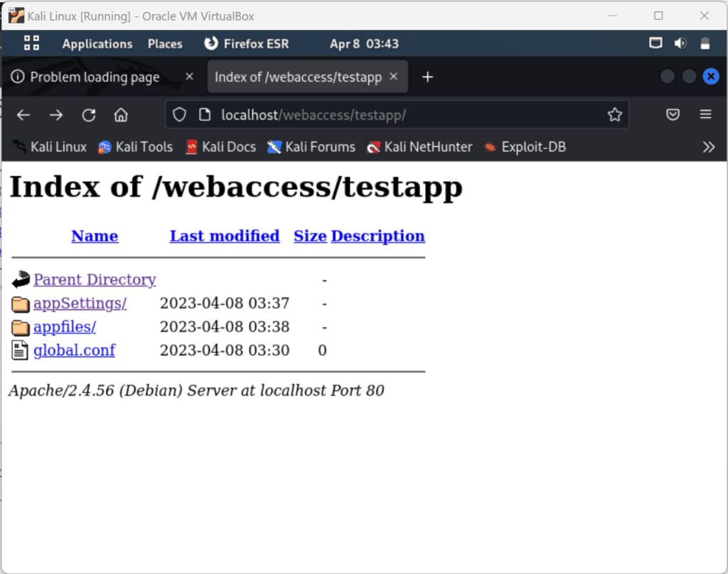Open the global.conf file
Viewport: 728px width, 574px height.
click(x=74, y=350)
